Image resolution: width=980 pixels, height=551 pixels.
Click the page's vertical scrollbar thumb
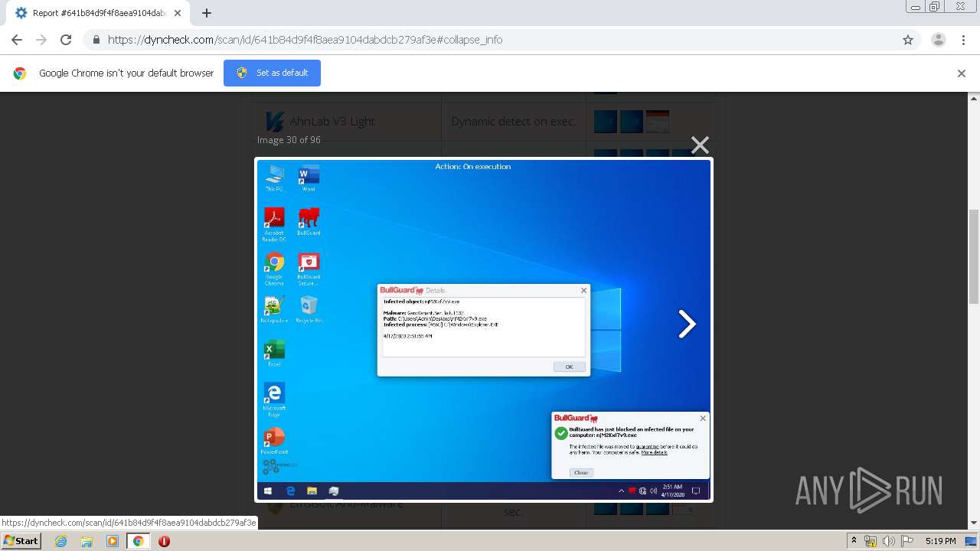[x=974, y=256]
